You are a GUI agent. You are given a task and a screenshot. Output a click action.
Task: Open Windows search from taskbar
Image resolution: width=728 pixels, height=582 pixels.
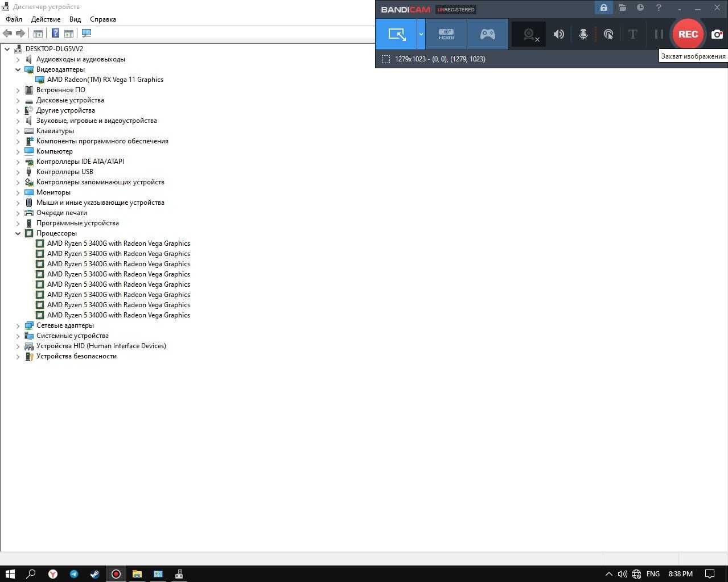pos(31,574)
